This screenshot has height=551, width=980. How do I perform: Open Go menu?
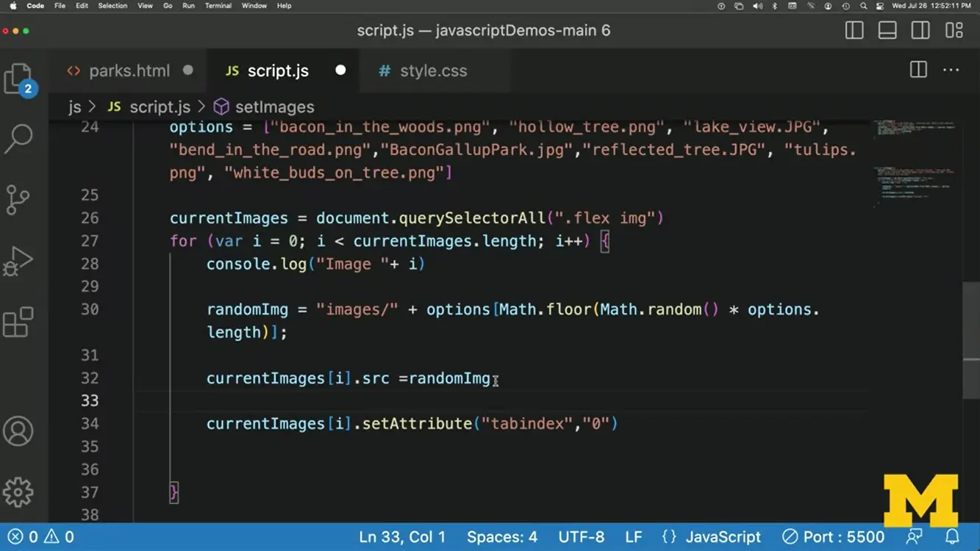168,6
